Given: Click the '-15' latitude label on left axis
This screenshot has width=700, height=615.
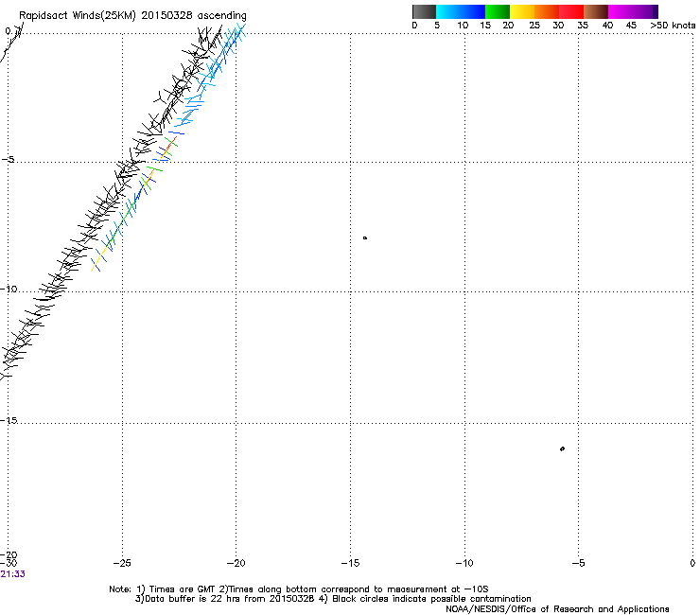Looking at the screenshot, I should (9, 420).
